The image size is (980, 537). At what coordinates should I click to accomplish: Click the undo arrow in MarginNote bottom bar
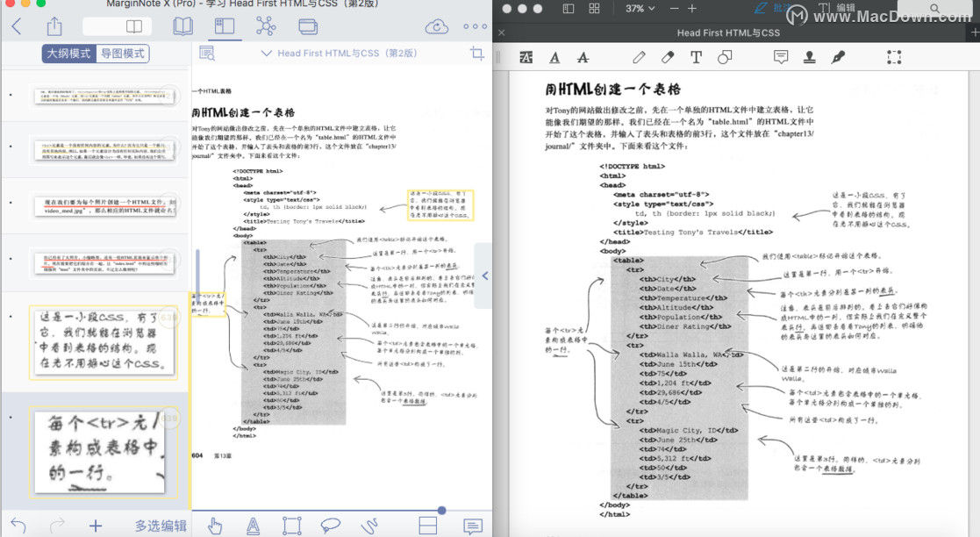pyautogui.click(x=18, y=526)
